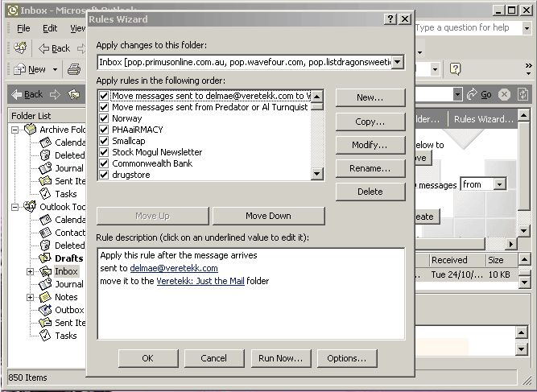The image size is (537, 392).
Task: Select the Archive Folders Sent Items icon
Action: pos(45,181)
